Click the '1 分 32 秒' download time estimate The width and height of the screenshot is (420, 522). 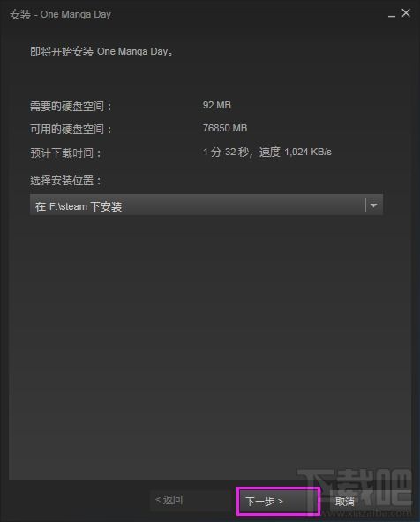point(226,153)
